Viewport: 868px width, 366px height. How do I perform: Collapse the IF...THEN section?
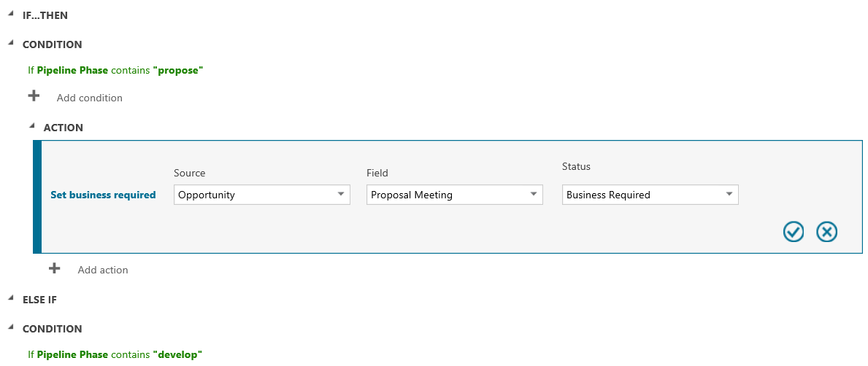pos(10,14)
